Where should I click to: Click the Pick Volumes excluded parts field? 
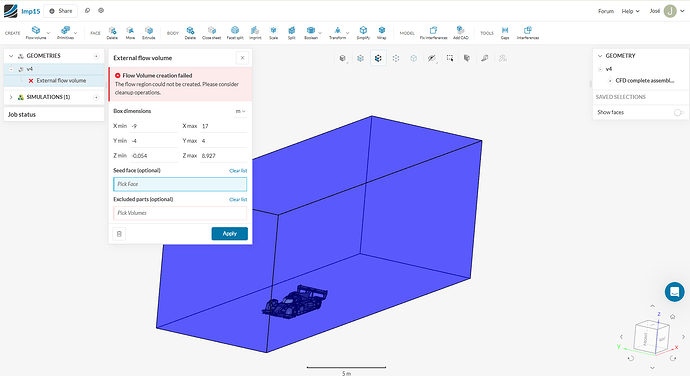pyautogui.click(x=180, y=213)
